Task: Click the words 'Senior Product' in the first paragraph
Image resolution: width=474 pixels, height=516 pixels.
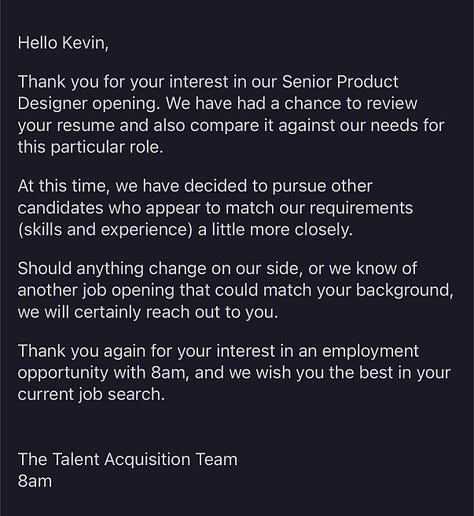Action: pyautogui.click(x=340, y=82)
